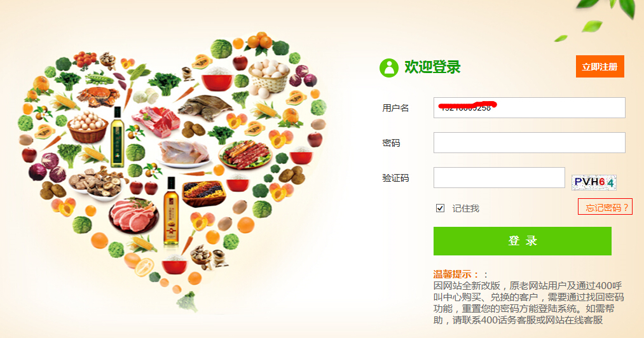The width and height of the screenshot is (644, 338).
Task: Click the green 登录 button
Action: pos(523,241)
